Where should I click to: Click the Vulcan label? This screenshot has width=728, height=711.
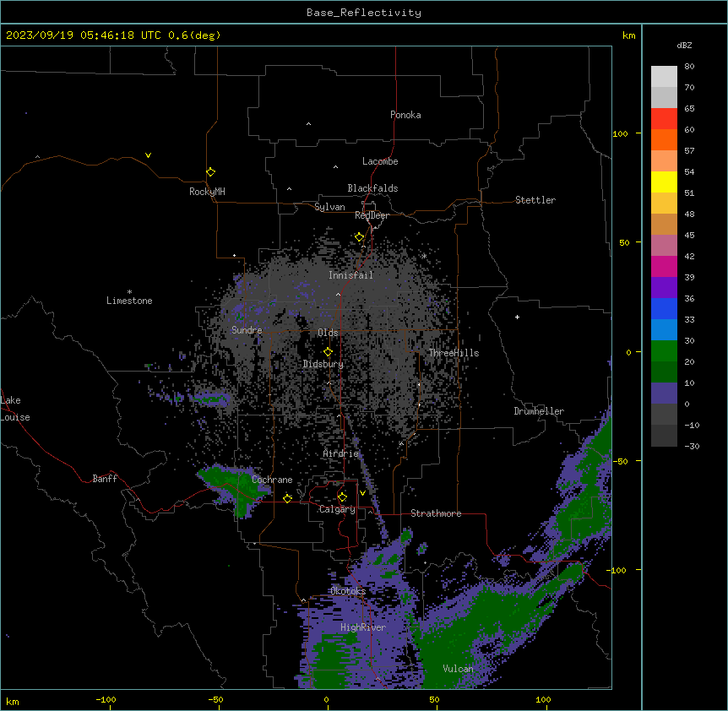pos(458,668)
